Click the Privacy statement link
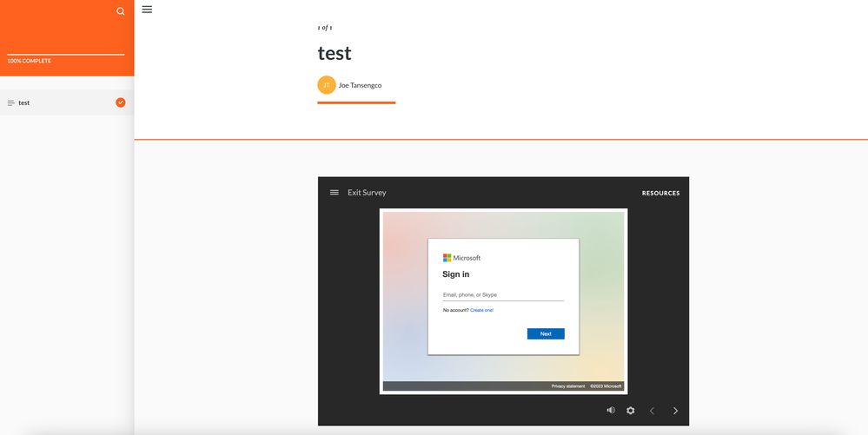Viewport: 868px width, 435px height. click(568, 386)
